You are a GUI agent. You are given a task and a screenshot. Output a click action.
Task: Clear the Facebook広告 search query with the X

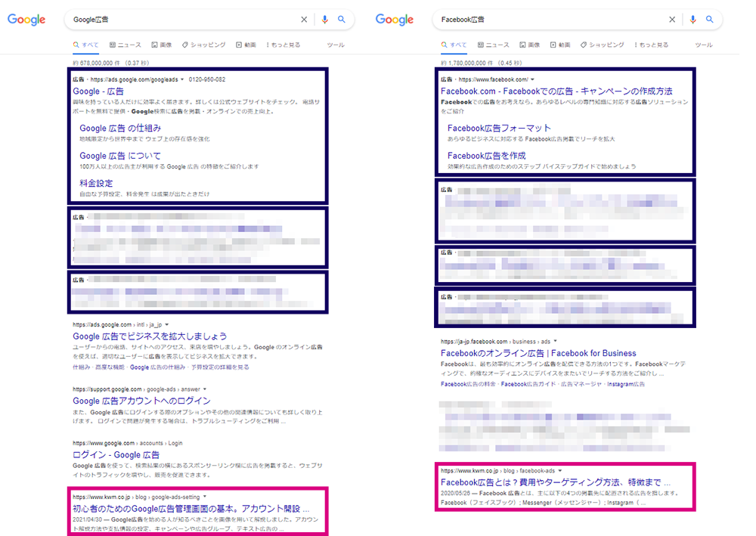(672, 20)
